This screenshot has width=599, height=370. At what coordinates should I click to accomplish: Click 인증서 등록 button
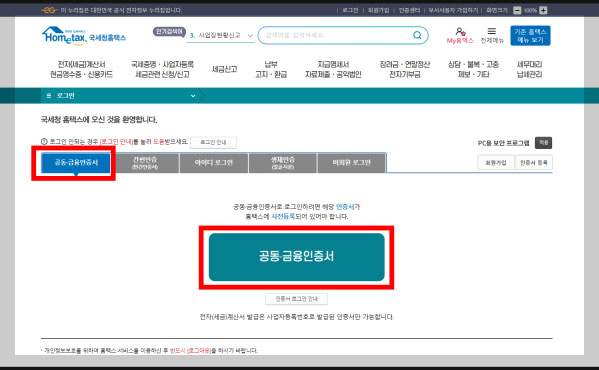click(533, 163)
